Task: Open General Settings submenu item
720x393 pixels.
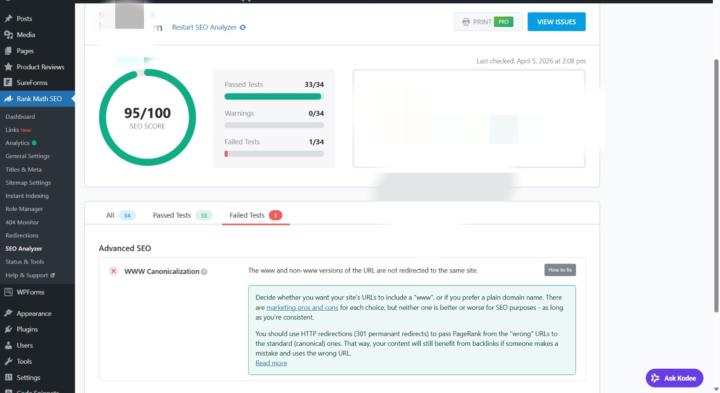Action: tap(28, 156)
